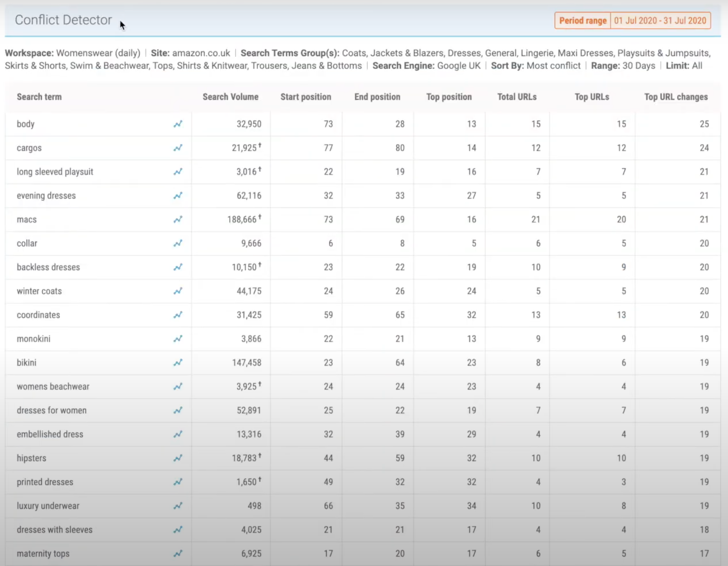Select the coordinates search term
Image resolution: width=728 pixels, height=566 pixels.
[38, 315]
